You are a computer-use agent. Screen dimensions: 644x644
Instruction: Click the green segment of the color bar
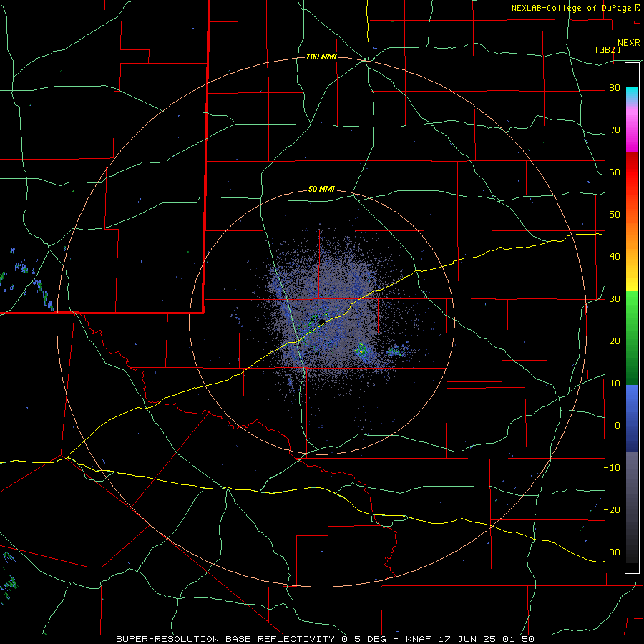(x=632, y=338)
